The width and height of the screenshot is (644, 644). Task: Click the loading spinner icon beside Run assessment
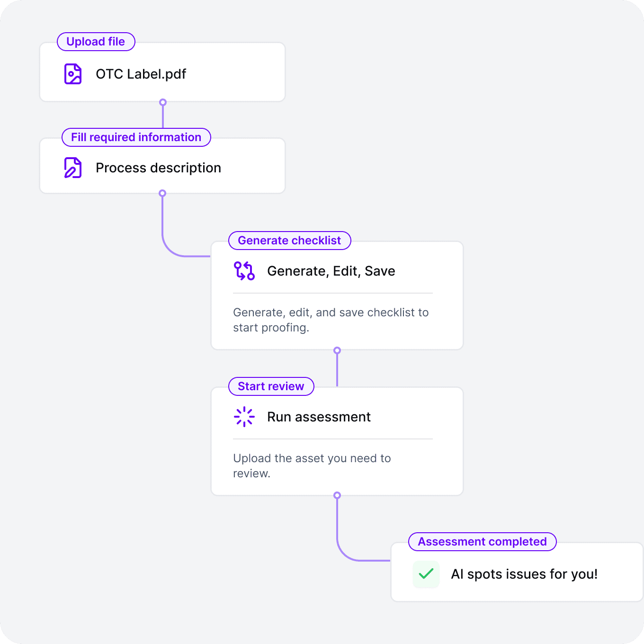244,417
